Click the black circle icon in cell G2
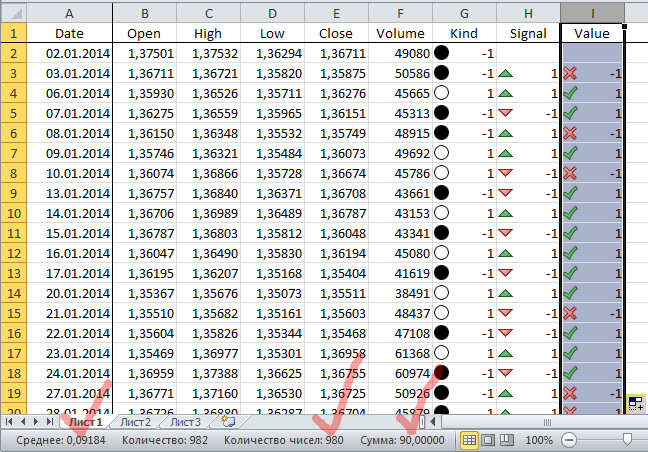Image resolution: width=648 pixels, height=452 pixels. pos(441,53)
